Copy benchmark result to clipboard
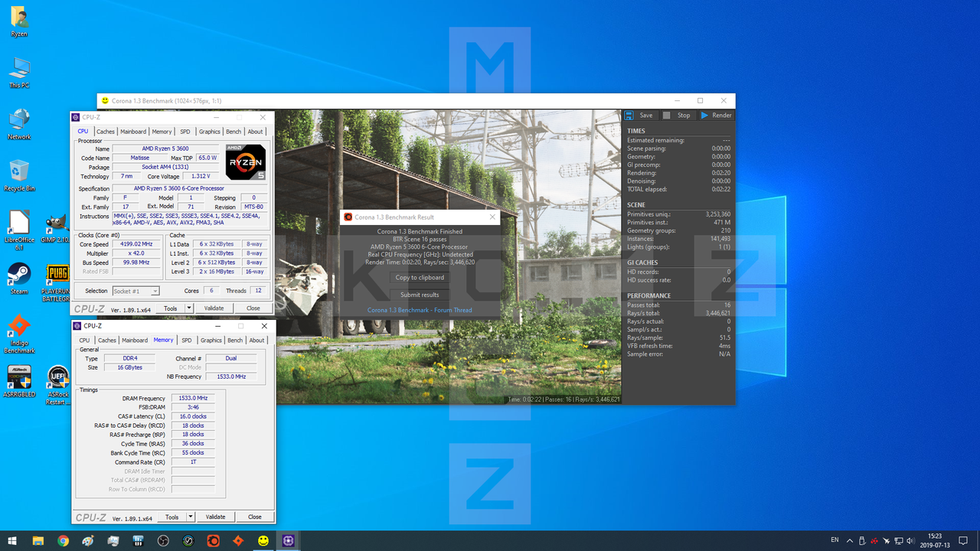 pos(420,278)
